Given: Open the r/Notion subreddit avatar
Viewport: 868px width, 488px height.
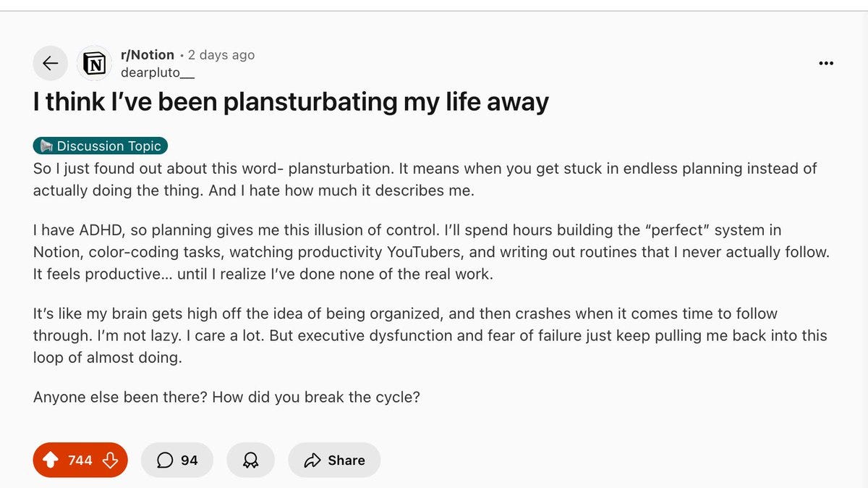Looking at the screenshot, I should [95, 64].
